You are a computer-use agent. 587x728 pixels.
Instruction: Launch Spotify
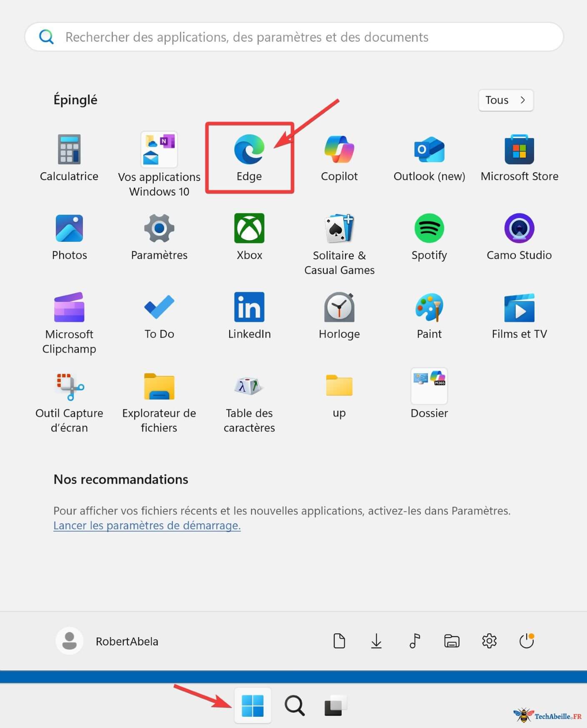tap(429, 237)
